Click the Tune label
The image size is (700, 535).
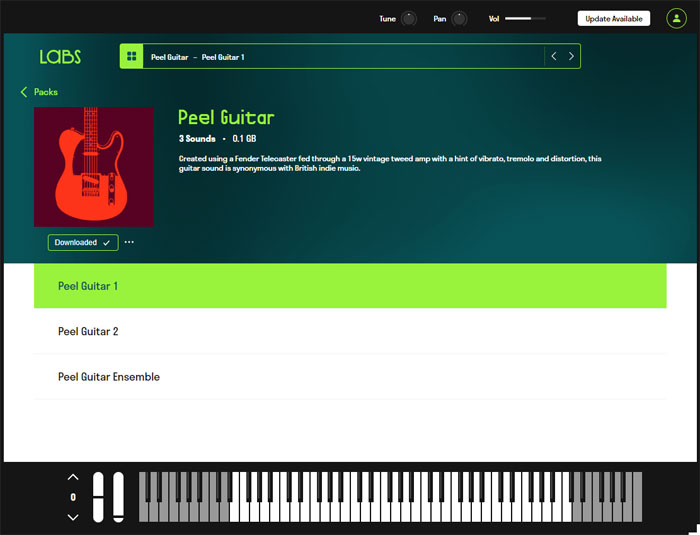point(387,19)
